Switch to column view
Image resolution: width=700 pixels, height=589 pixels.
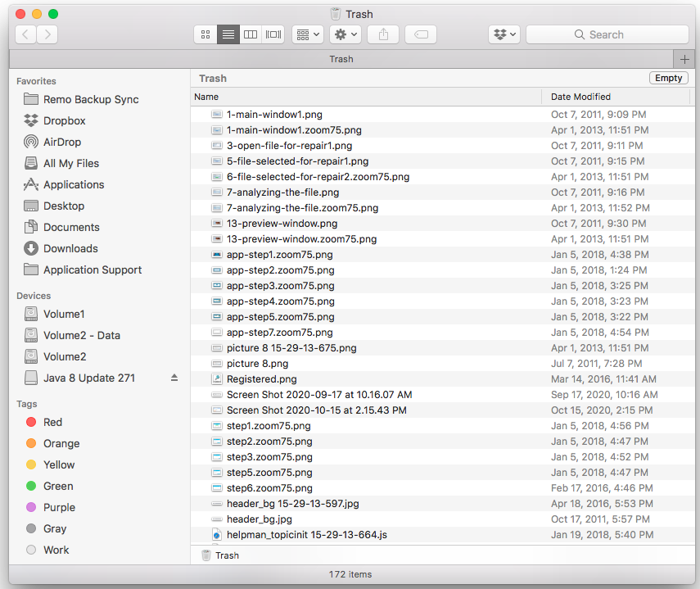pyautogui.click(x=251, y=34)
